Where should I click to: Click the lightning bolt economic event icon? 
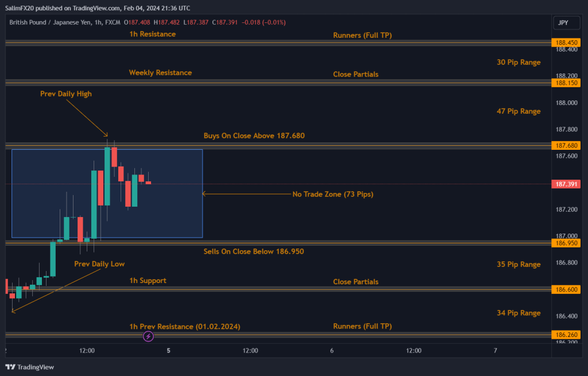point(148,336)
